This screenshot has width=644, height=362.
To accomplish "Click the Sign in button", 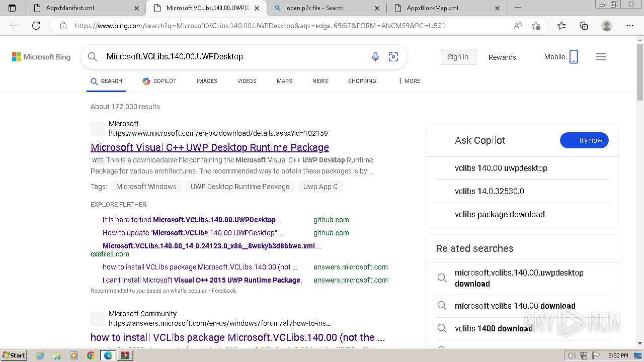I will pyautogui.click(x=458, y=57).
